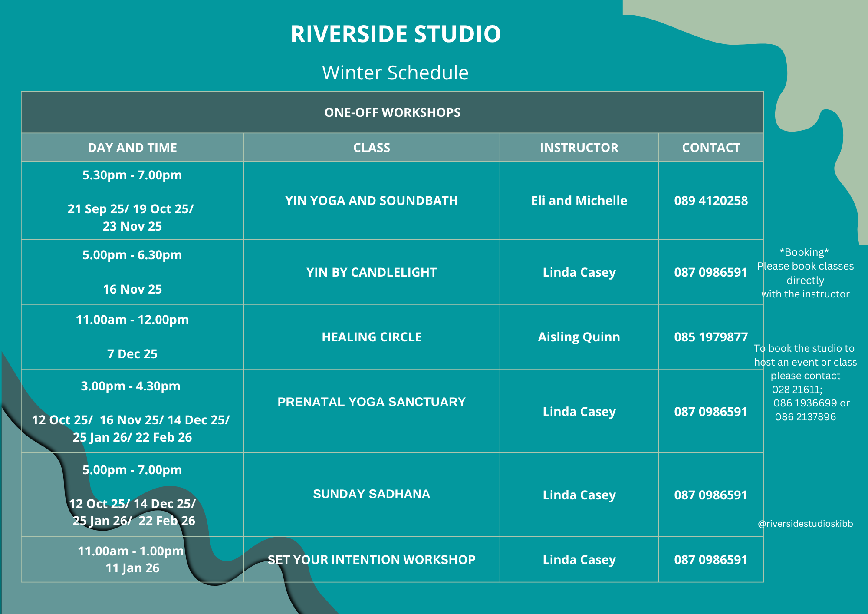Screen dimensions: 868x614
Task: Click the @riversidestudioskibb handle
Action: point(805,524)
